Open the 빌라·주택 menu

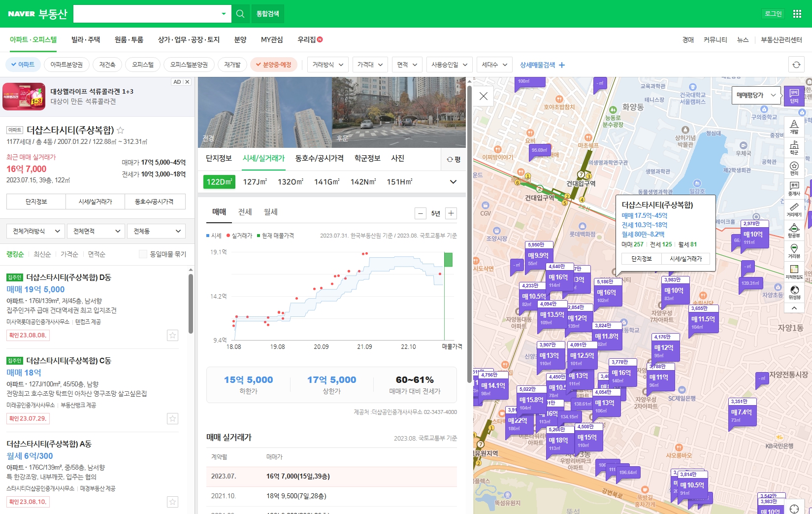86,39
